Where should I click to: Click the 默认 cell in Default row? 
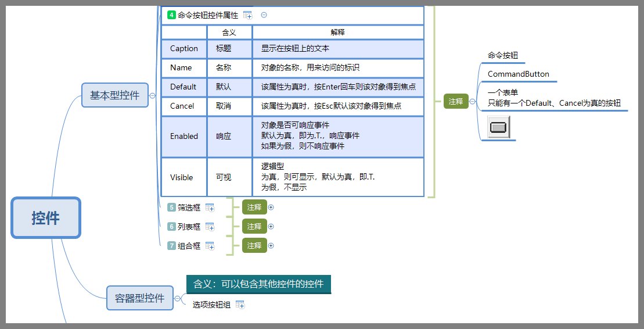(x=229, y=87)
